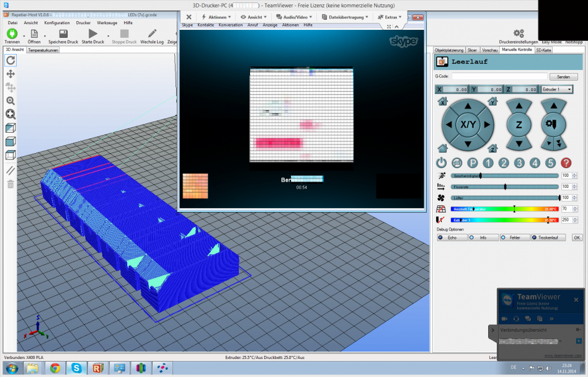Viewport: 588px width, 377px height.
Task: Run custom script button 3
Action: 519,163
